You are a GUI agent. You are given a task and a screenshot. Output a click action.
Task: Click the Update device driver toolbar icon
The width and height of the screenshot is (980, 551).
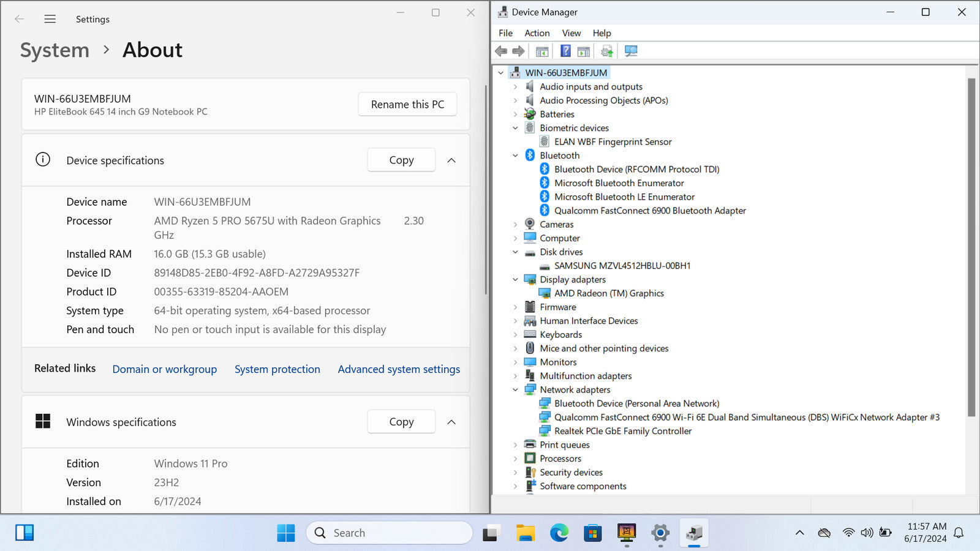click(x=607, y=51)
